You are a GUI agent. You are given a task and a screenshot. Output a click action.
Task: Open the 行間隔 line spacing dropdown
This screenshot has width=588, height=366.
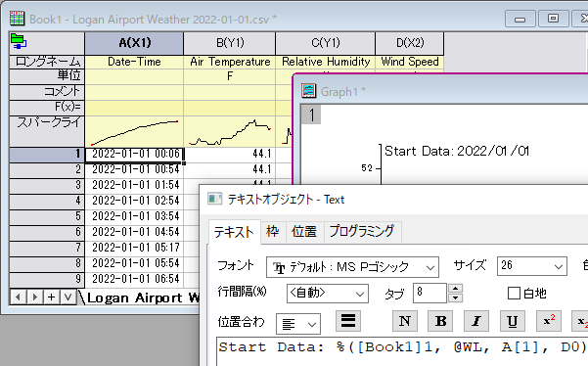(328, 294)
